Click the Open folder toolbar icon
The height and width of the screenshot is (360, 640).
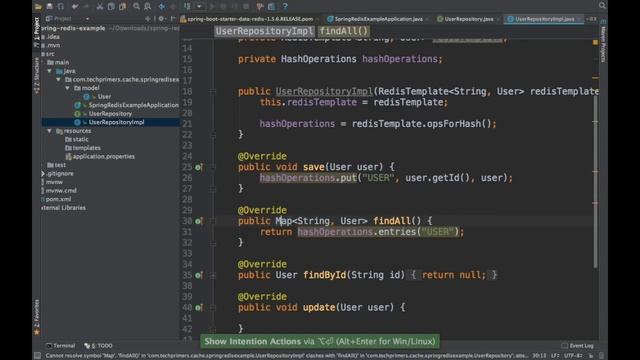38,6
